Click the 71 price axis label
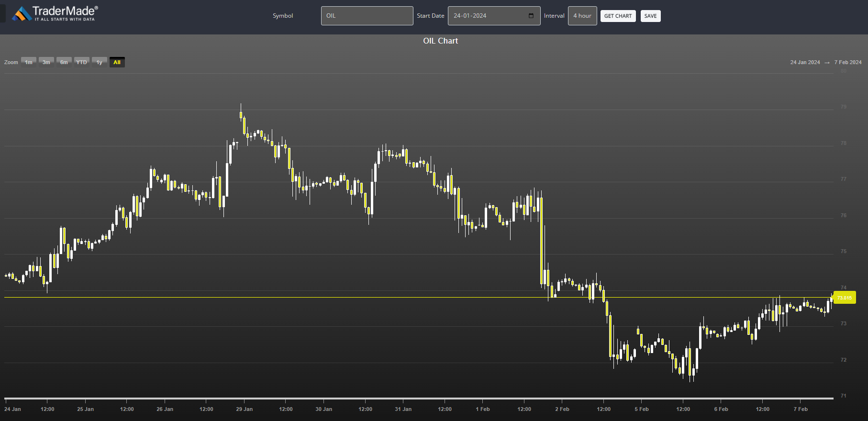Image resolution: width=868 pixels, height=421 pixels. tap(844, 396)
